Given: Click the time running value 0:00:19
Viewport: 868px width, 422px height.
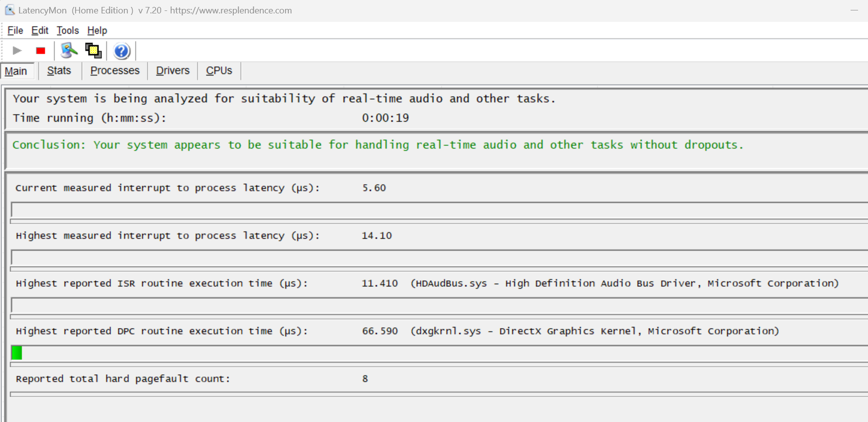Looking at the screenshot, I should [x=386, y=118].
